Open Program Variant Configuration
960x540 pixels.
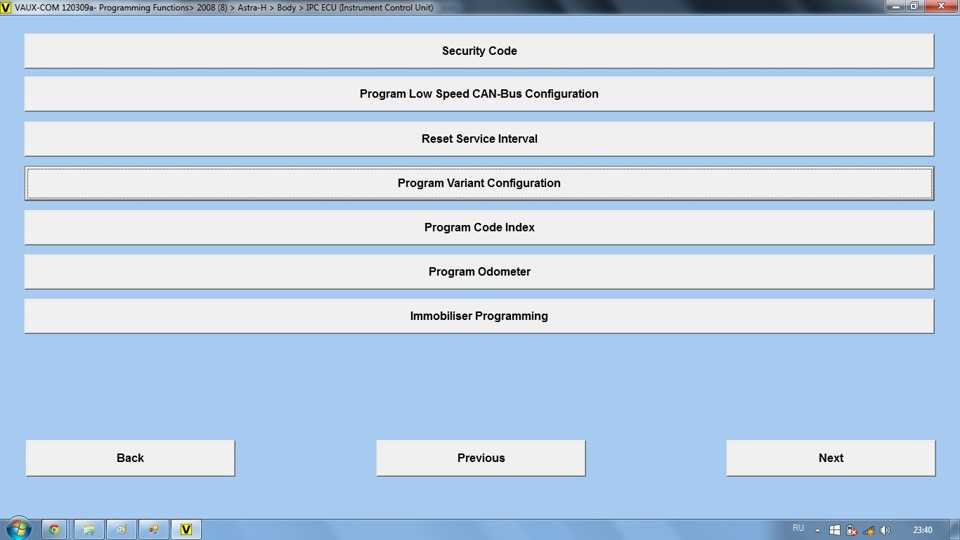[x=479, y=183]
